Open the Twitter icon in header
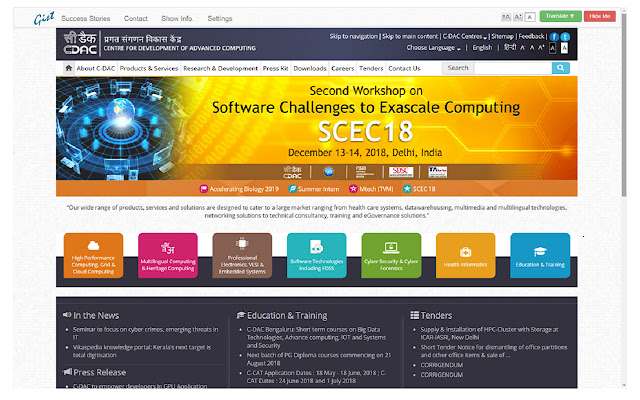The width and height of the screenshot is (640, 400). pos(565,37)
